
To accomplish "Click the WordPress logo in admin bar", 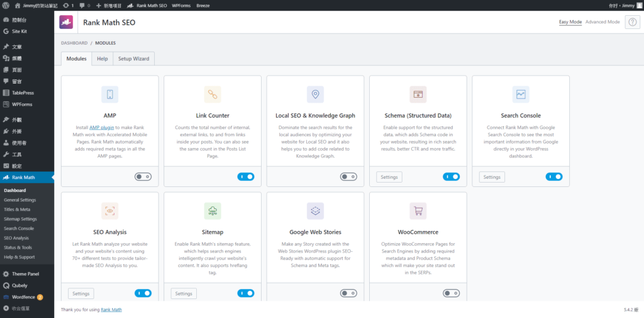I will (x=6, y=6).
